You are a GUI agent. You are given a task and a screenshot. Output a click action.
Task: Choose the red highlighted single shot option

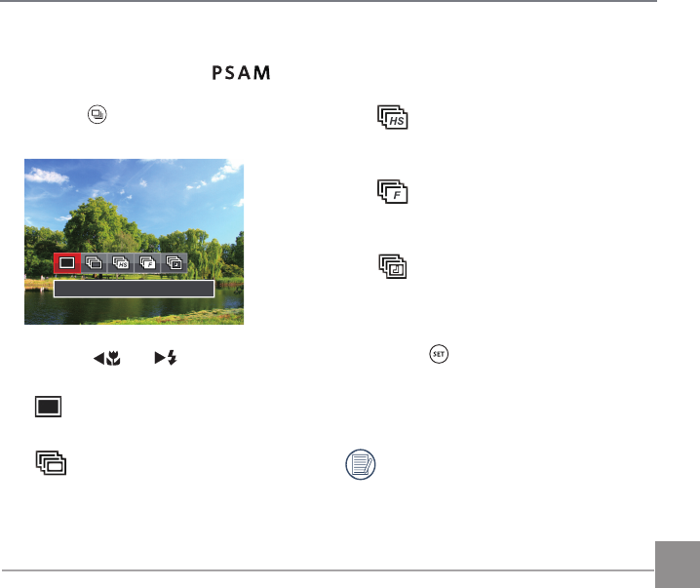[67, 263]
